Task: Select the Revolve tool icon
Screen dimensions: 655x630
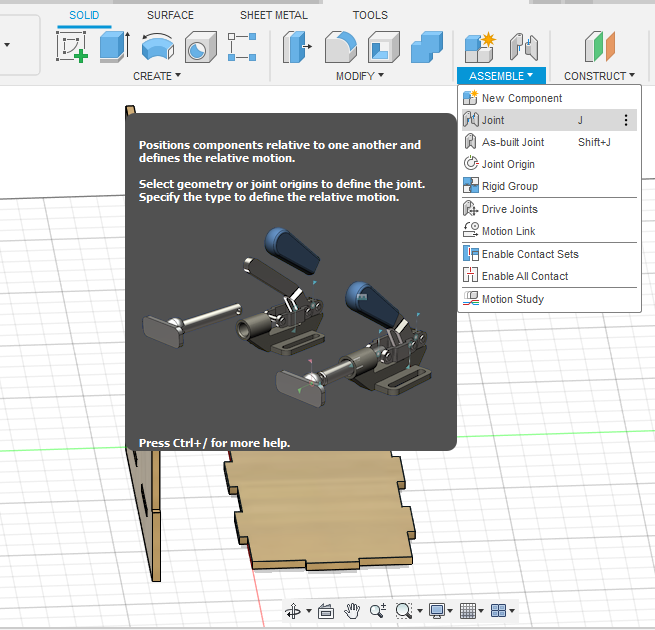Action: [157, 47]
